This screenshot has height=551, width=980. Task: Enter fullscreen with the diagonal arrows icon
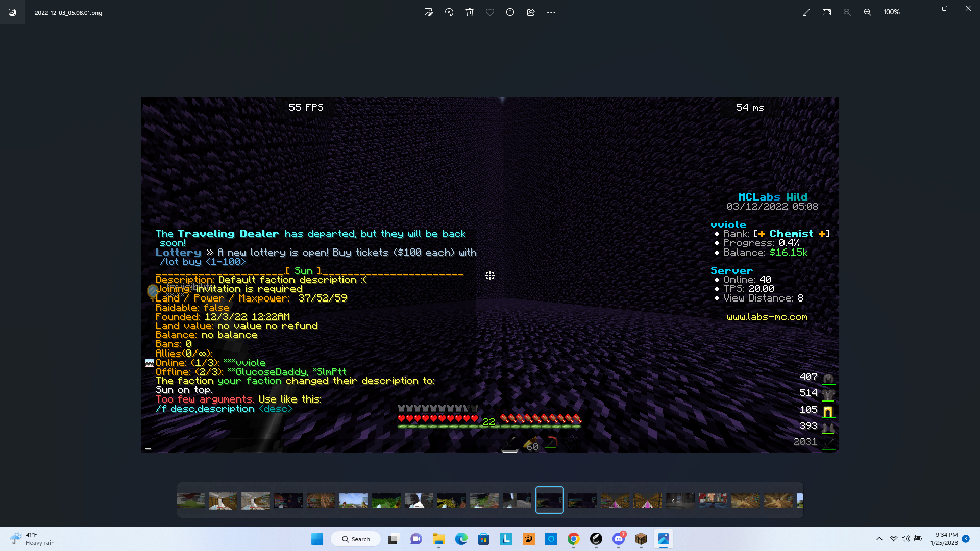806,12
